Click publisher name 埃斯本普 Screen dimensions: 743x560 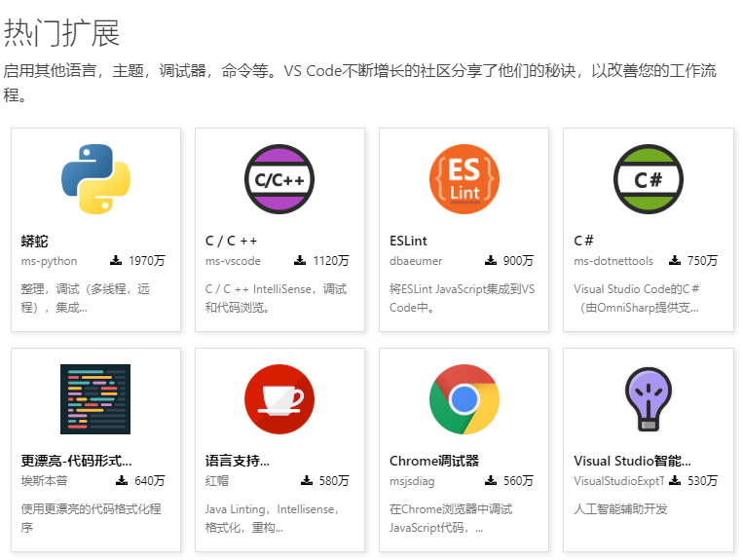click(x=44, y=481)
